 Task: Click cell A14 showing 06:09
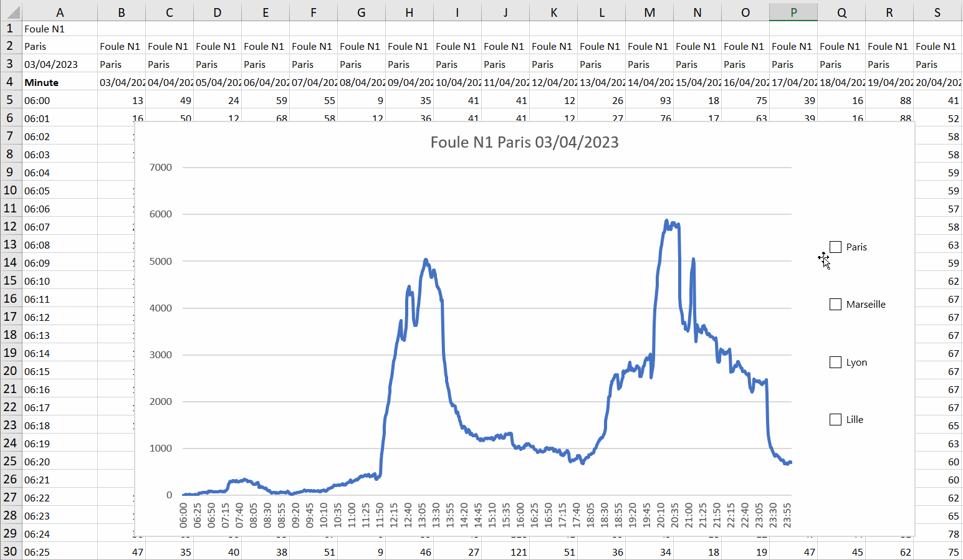60,263
